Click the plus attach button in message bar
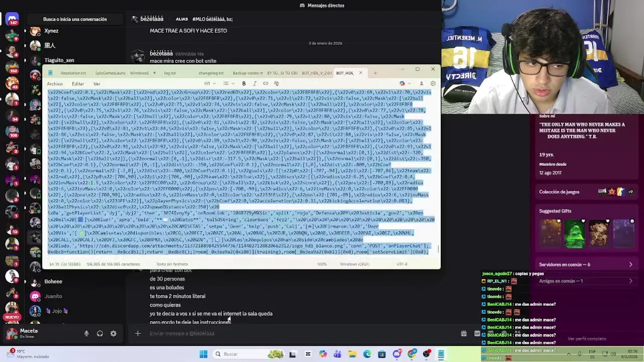The image size is (644, 362). point(137,333)
